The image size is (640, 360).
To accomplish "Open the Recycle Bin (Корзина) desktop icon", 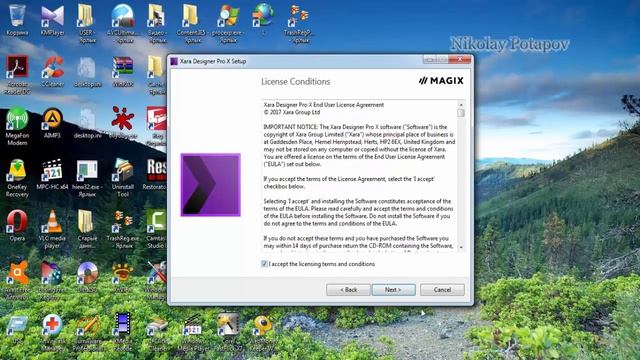I will pos(17,20).
